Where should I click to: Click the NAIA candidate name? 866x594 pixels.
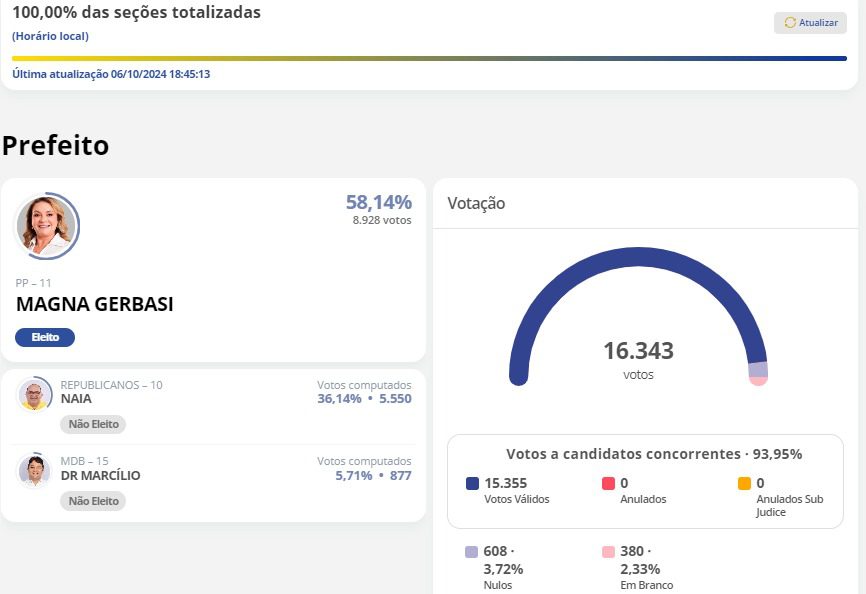tap(76, 399)
